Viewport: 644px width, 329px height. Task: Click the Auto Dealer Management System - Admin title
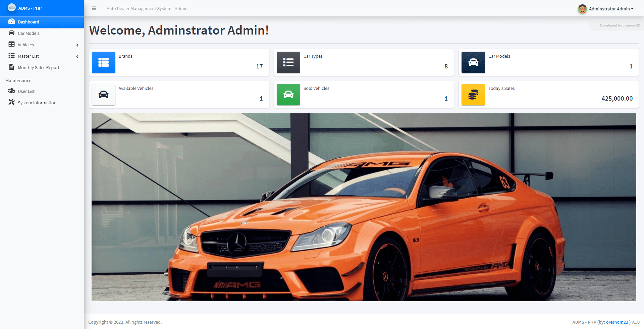pyautogui.click(x=147, y=8)
